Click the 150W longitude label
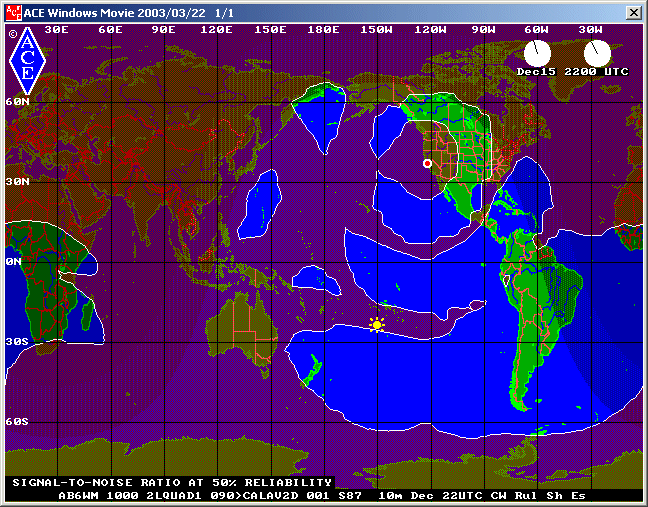 tap(376, 30)
